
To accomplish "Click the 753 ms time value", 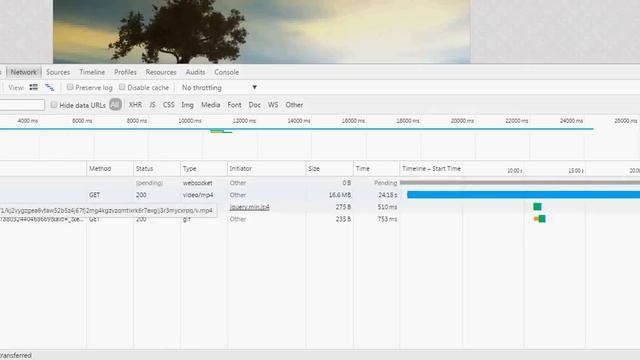I will (387, 219).
